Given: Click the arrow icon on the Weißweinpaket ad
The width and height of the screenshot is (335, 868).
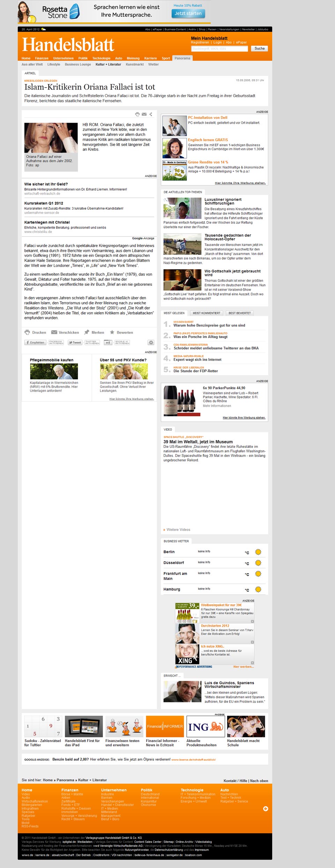Looking at the screenshot, I should 252,621.
